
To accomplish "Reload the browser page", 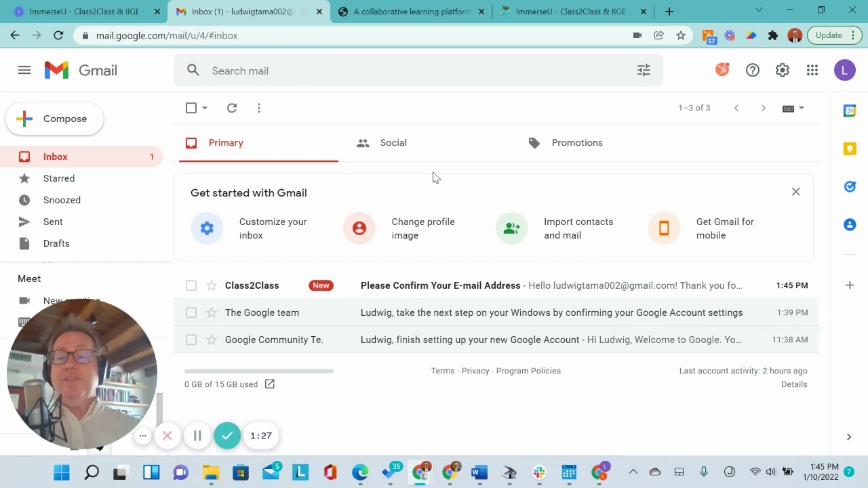I will (58, 35).
